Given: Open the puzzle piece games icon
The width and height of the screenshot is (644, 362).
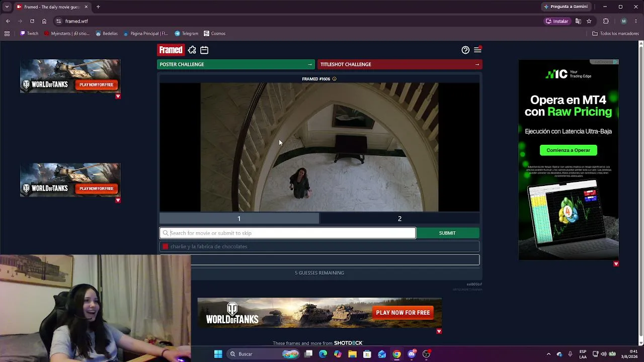Looking at the screenshot, I should click(192, 50).
